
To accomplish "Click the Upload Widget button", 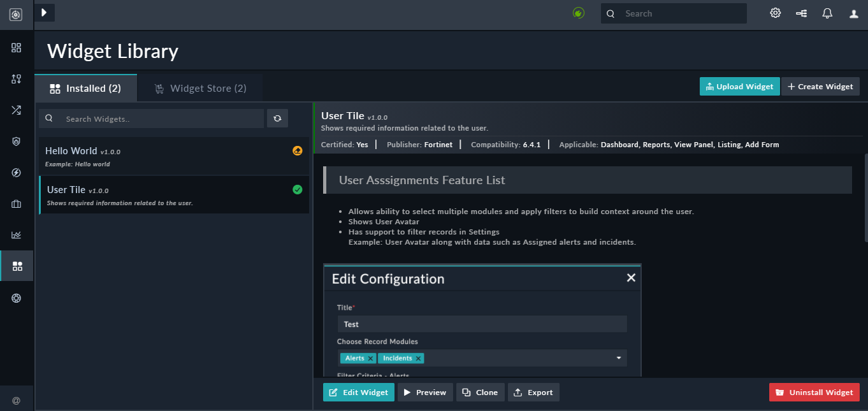I will coord(739,87).
